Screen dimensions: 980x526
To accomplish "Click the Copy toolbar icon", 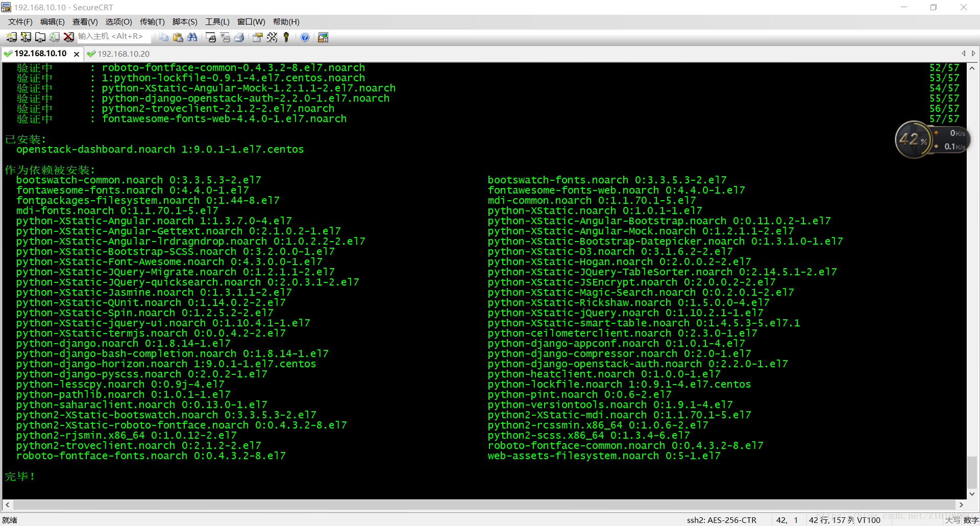I will tap(163, 37).
